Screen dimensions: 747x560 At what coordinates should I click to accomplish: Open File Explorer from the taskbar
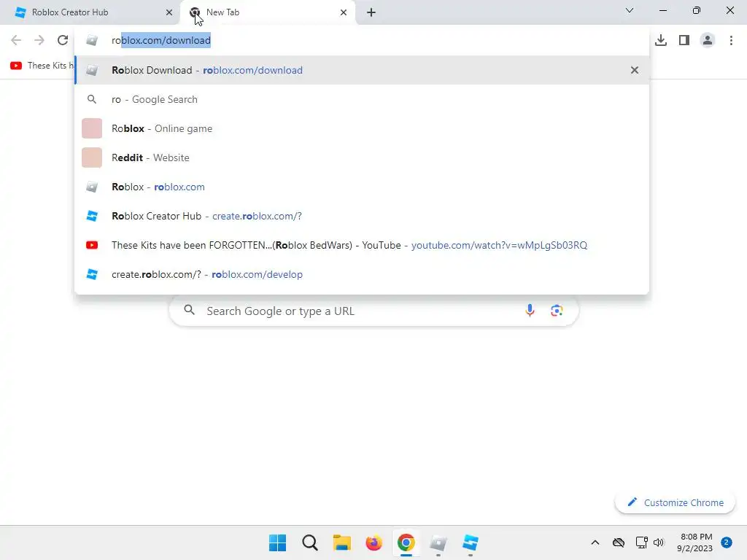341,542
